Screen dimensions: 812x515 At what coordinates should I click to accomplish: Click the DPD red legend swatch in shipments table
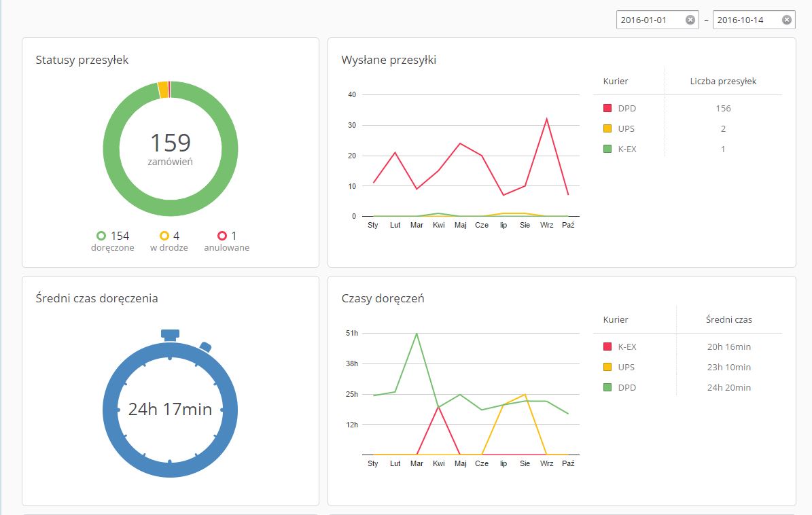click(607, 108)
